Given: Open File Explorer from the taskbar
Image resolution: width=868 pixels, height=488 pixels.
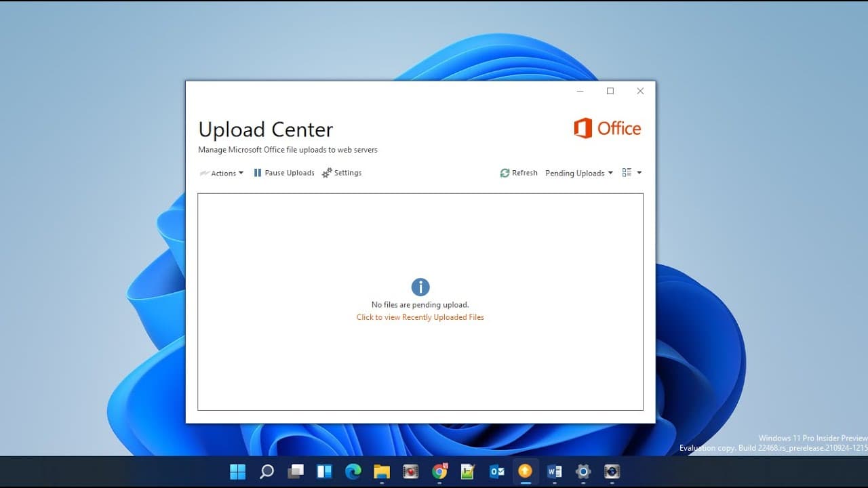Looking at the screenshot, I should click(382, 472).
